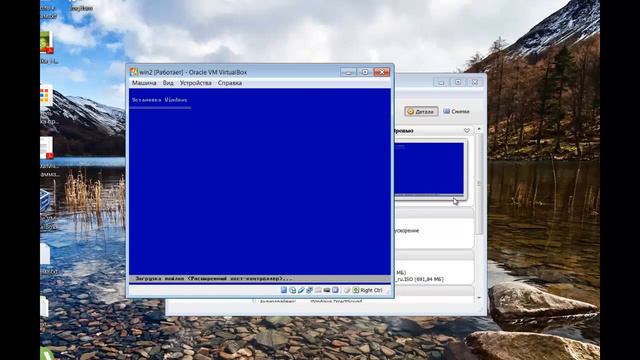The image size is (640, 360).
Task: Minimize the background Manager window
Action: click(x=441, y=82)
